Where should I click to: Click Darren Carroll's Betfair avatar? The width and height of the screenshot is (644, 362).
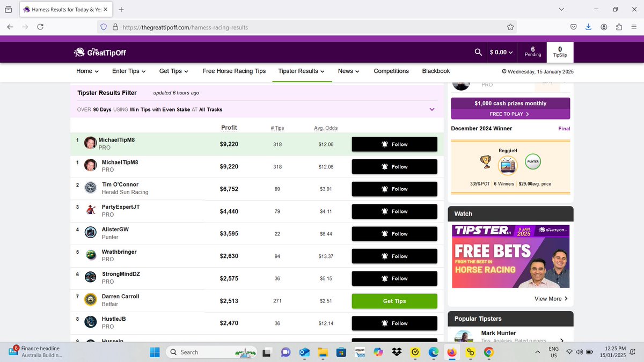tap(91, 300)
